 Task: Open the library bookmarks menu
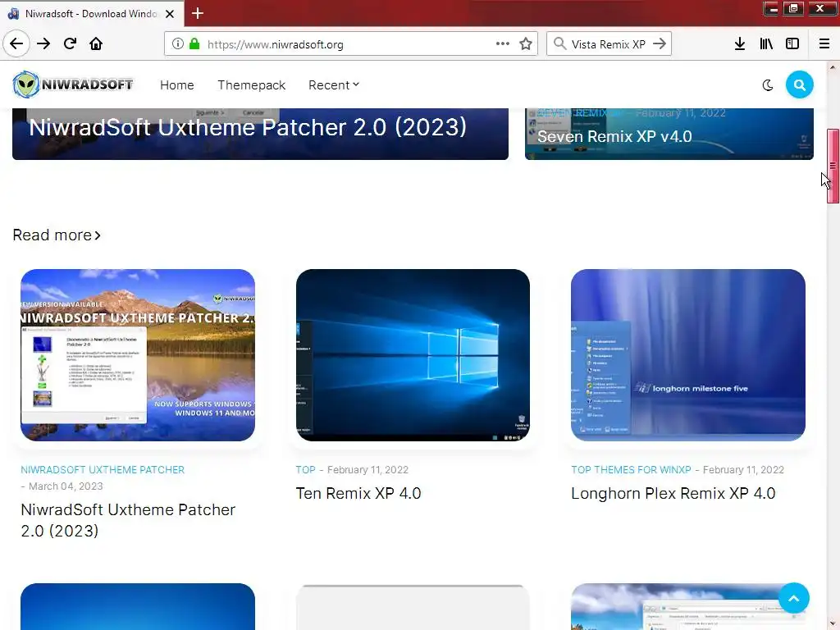[766, 44]
